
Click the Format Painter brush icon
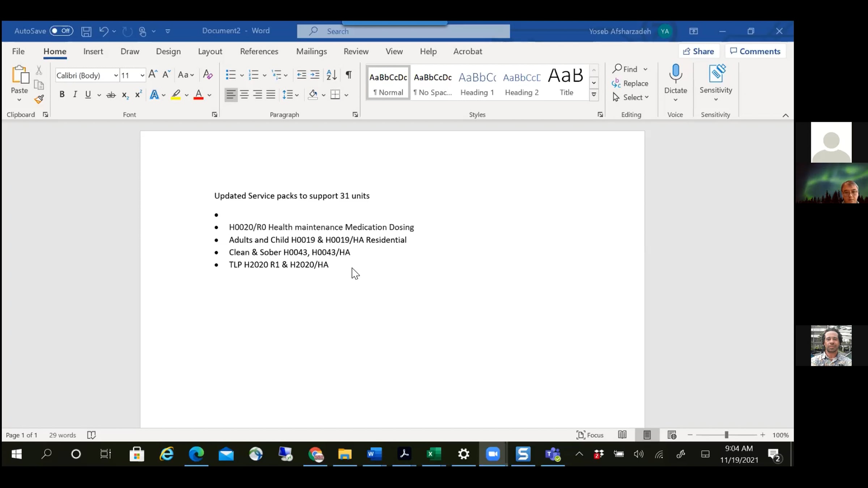tap(39, 99)
